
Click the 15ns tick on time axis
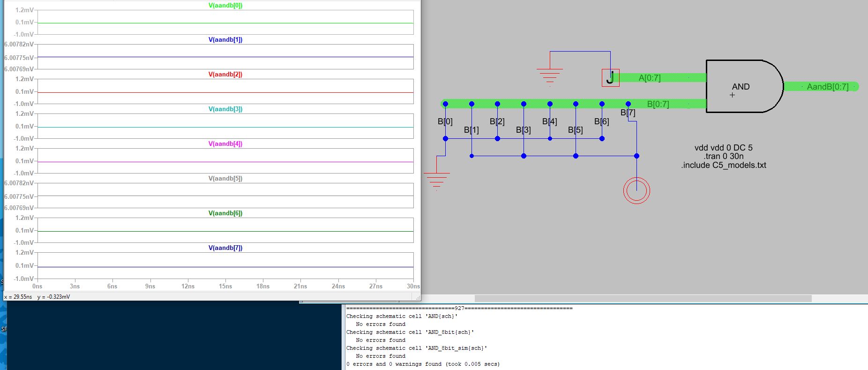[225, 286]
